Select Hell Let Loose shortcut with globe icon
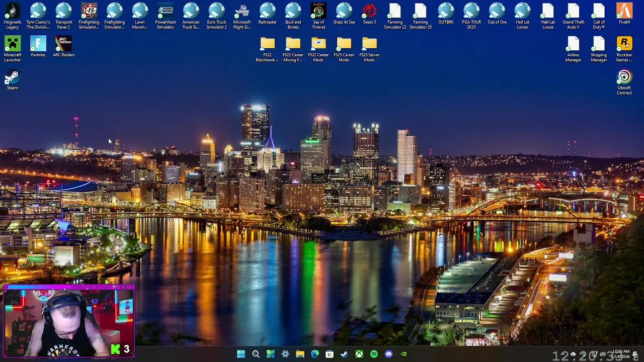This screenshot has width=644, height=362. [522, 16]
